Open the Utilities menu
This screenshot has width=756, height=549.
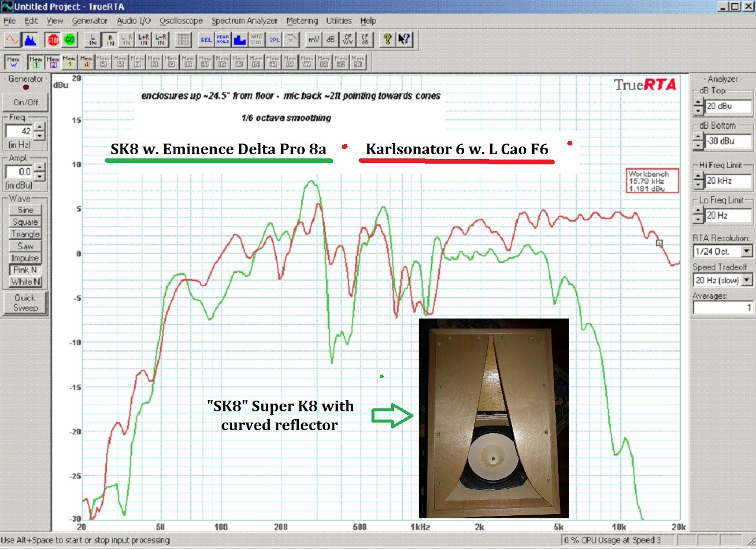[x=339, y=21]
